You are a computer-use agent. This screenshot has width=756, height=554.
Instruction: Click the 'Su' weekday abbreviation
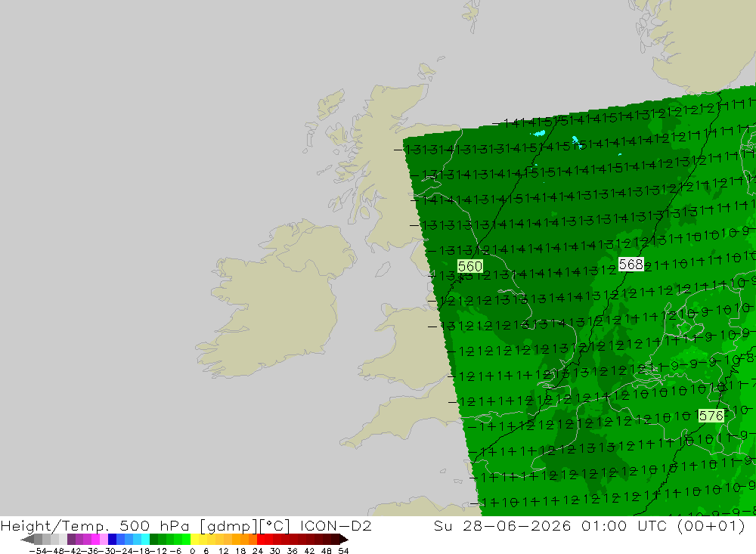[x=442, y=525]
